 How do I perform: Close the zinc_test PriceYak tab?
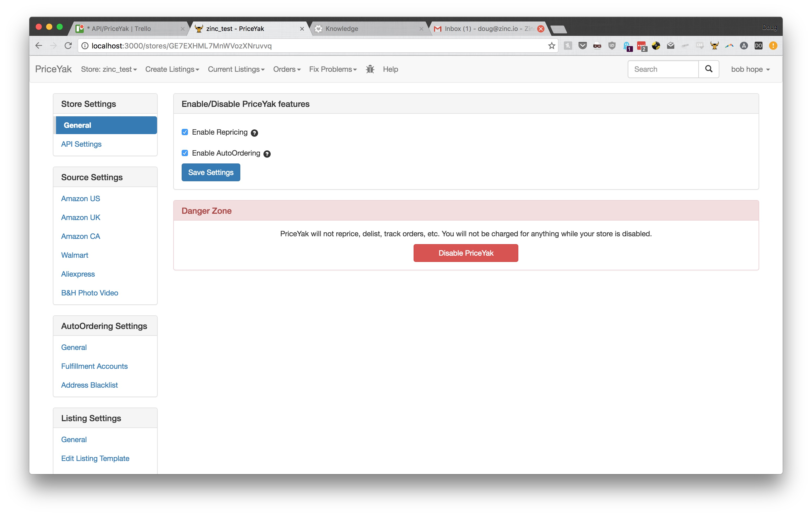pyautogui.click(x=302, y=29)
